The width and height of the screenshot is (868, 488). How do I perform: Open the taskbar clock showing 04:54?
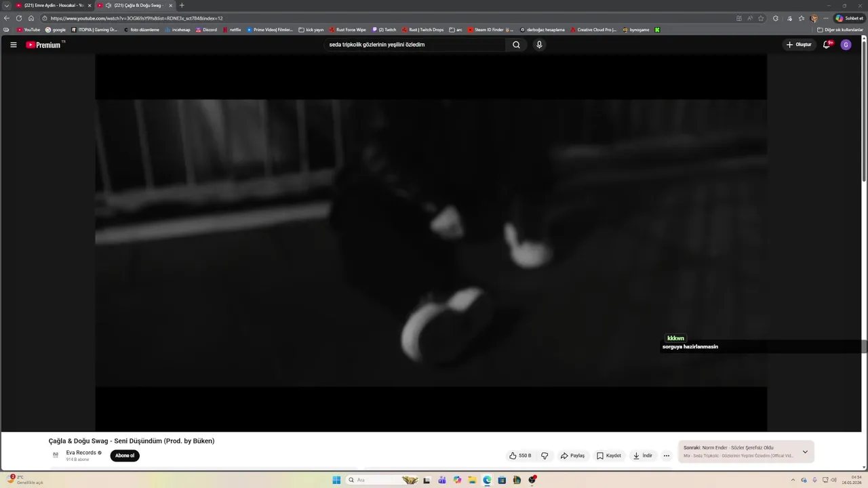(x=852, y=480)
